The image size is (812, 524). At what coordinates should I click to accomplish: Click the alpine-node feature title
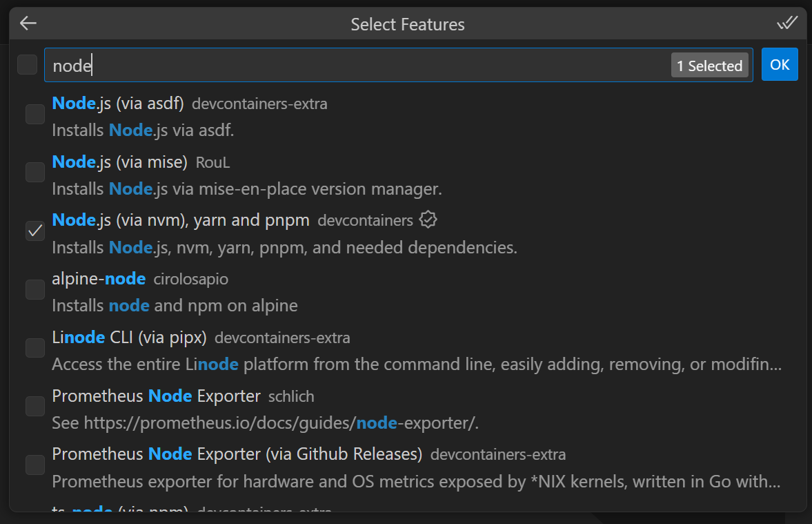pyautogui.click(x=99, y=279)
